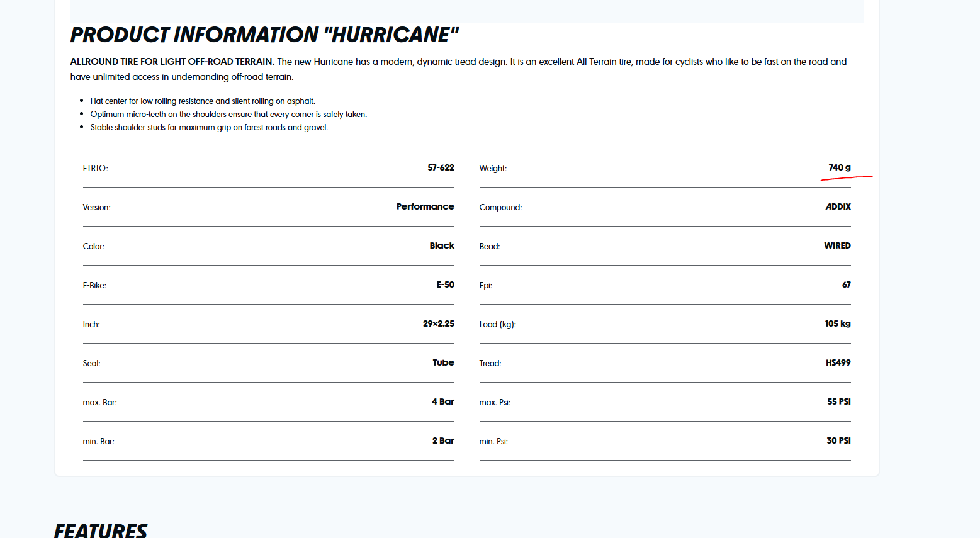Click the ETRTO value 57-622
Viewport: 980px width, 538px height.
tap(441, 167)
